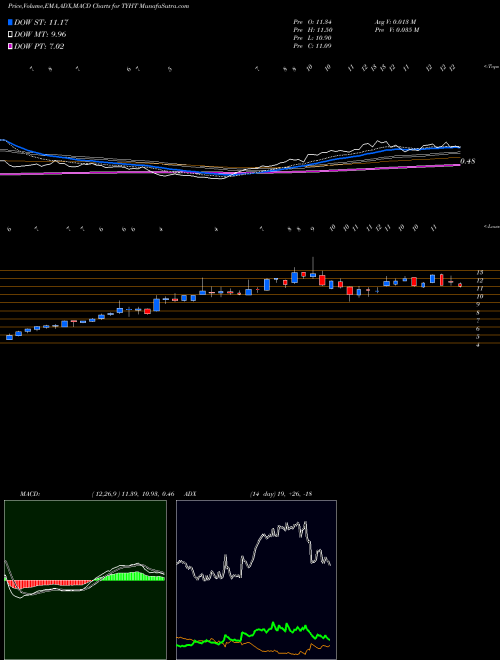Click the 'MACD:' panel heading
This screenshot has height=660, width=500.
pos(30,494)
